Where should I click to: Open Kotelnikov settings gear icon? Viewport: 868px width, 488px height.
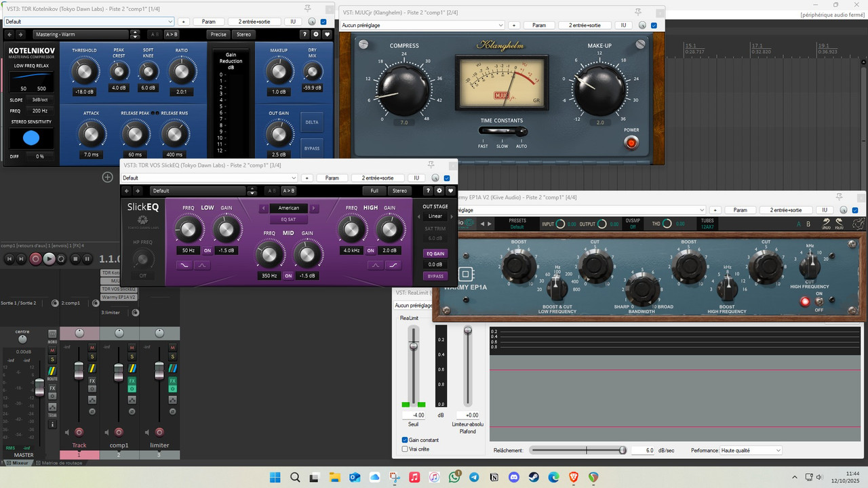pyautogui.click(x=315, y=35)
